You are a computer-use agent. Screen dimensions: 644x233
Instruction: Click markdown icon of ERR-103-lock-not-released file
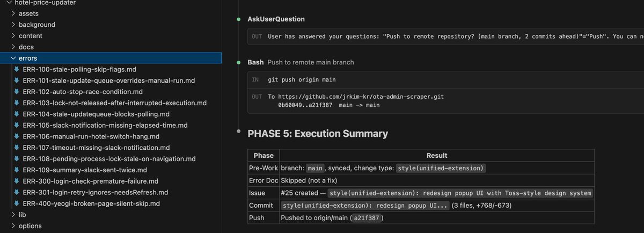tap(17, 103)
